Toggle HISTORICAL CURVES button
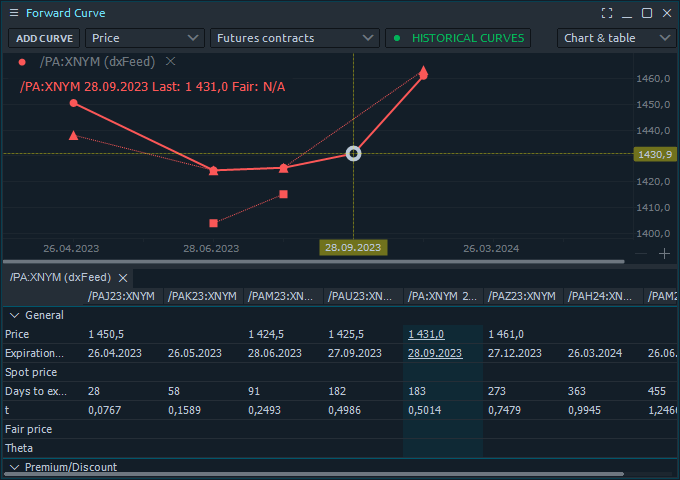Screen dimensions: 680x480 pyautogui.click(x=458, y=38)
